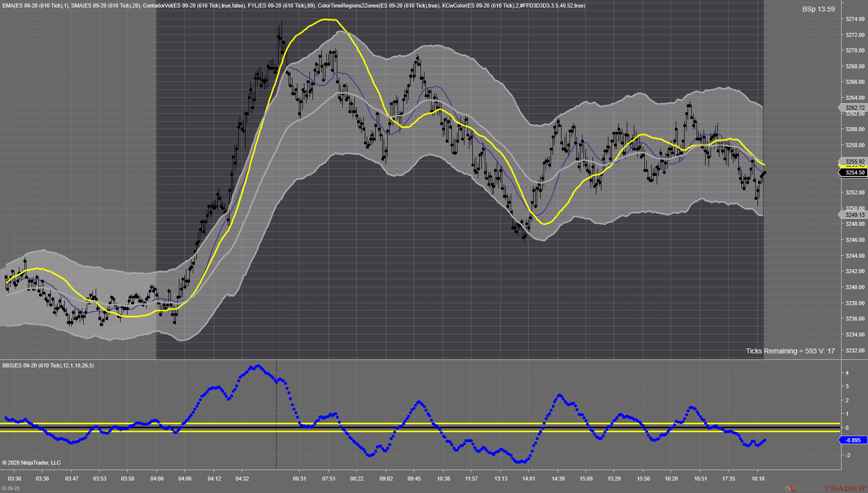Select the ES 09-20 chart tab
The height and width of the screenshot is (493, 868).
click(10, 489)
